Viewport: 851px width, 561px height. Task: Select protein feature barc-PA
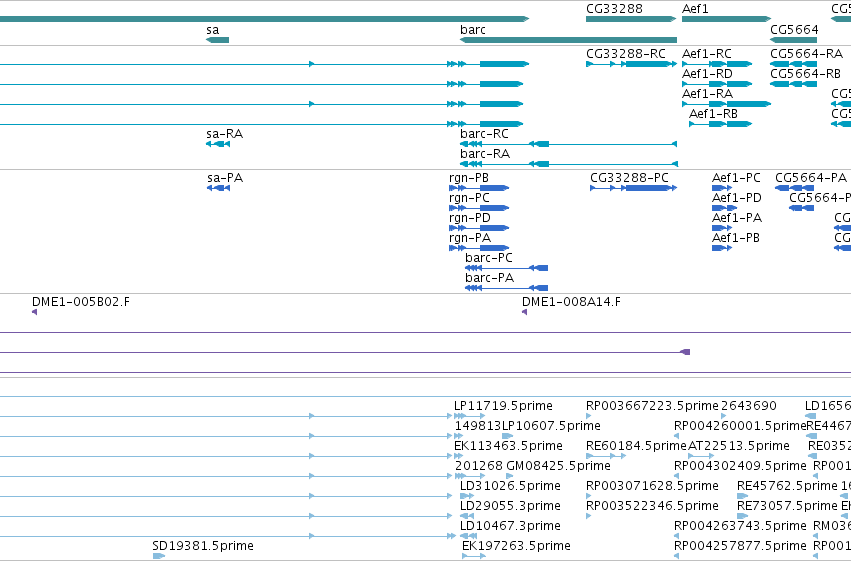click(506, 288)
